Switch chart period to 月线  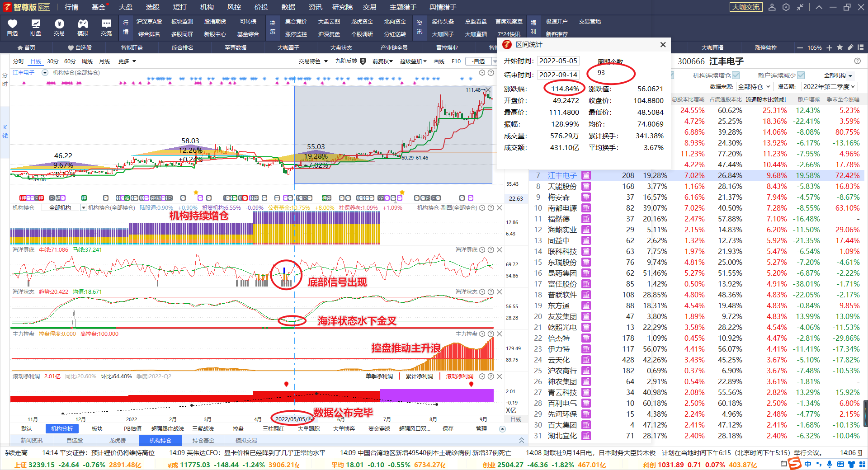(x=104, y=61)
